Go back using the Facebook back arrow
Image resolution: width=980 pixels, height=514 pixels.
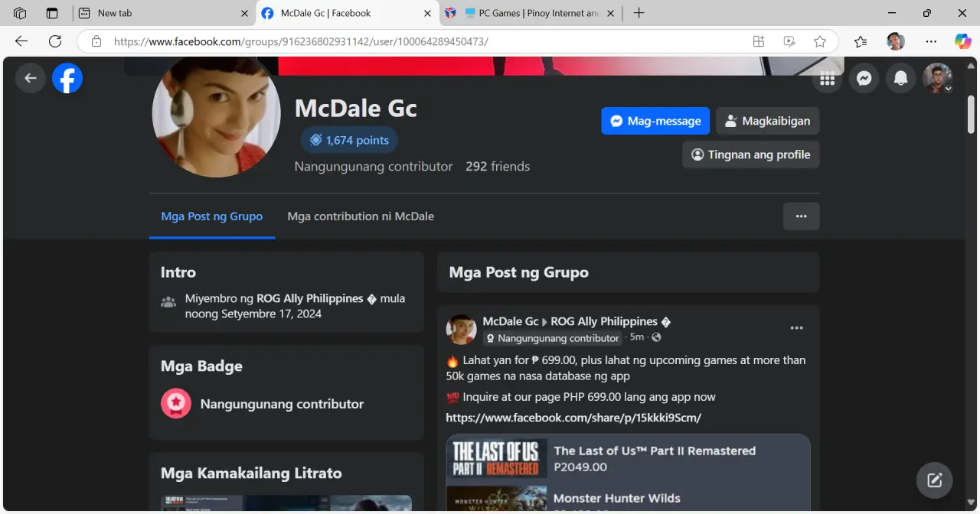(30, 78)
